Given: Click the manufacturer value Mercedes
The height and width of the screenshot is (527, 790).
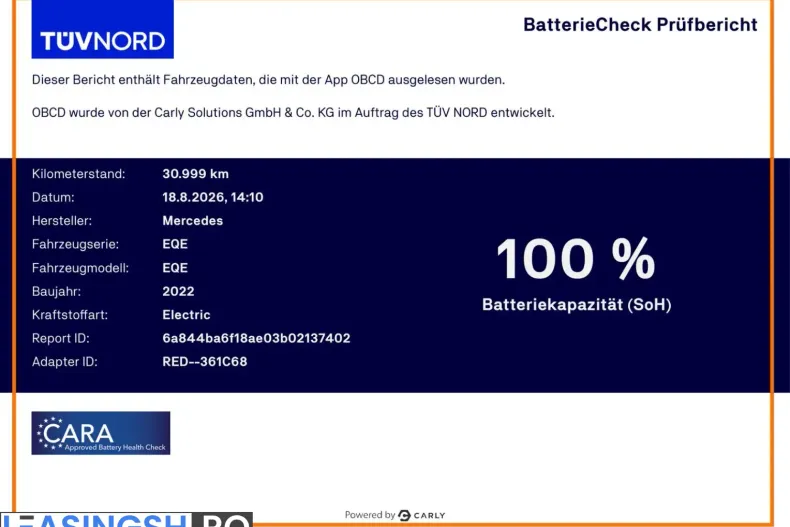Looking at the screenshot, I should 192,221.
